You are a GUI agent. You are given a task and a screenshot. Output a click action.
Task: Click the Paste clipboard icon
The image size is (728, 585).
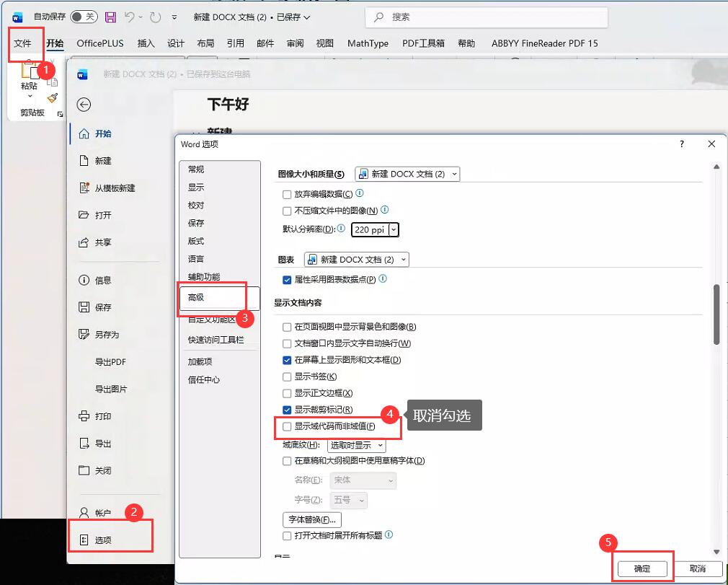click(30, 73)
